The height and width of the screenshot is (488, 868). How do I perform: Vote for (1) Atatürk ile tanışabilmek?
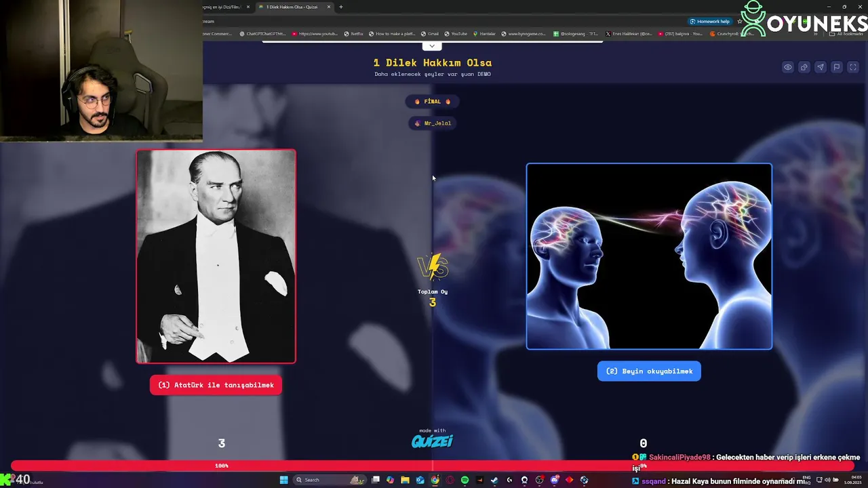(x=216, y=385)
